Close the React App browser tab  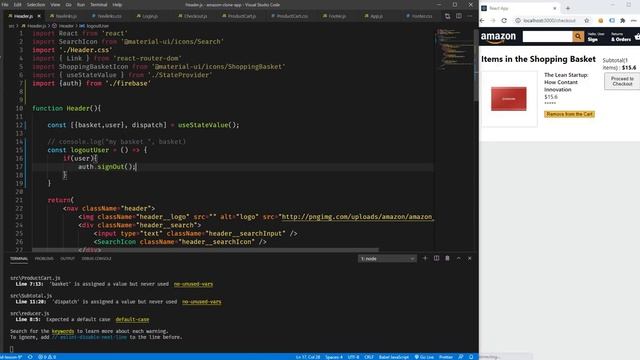pyautogui.click(x=554, y=8)
